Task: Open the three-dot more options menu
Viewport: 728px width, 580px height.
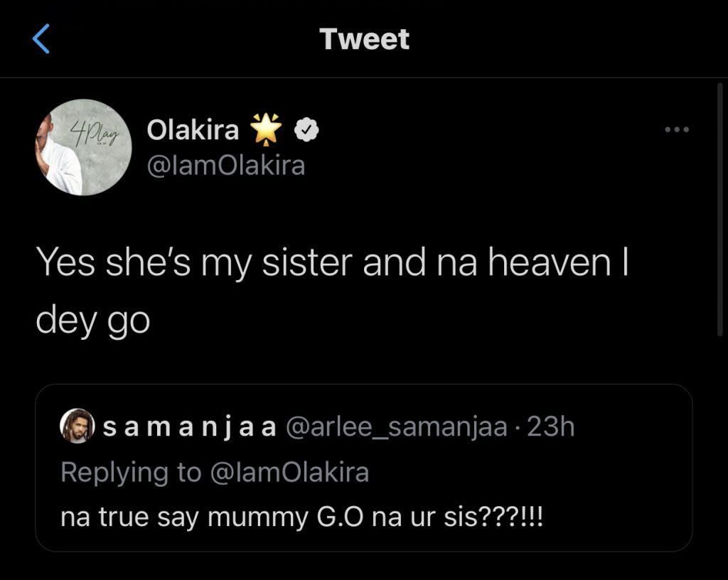Action: 676,130
